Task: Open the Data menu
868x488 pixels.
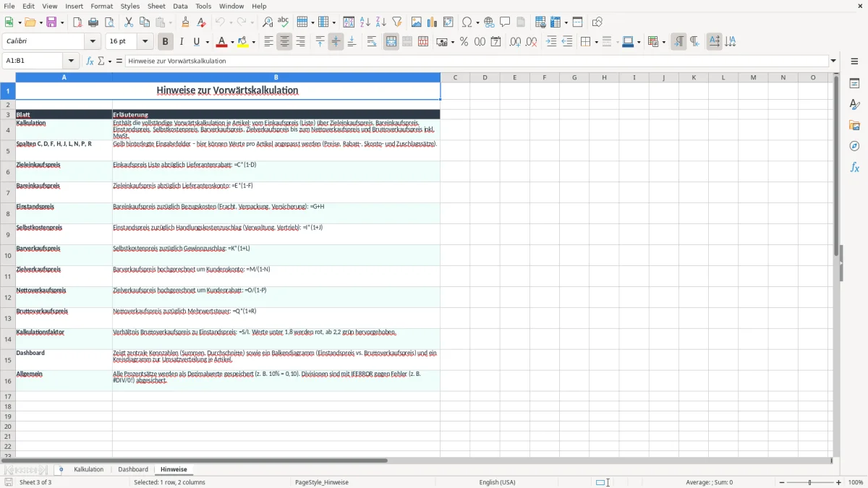Action: tap(180, 6)
